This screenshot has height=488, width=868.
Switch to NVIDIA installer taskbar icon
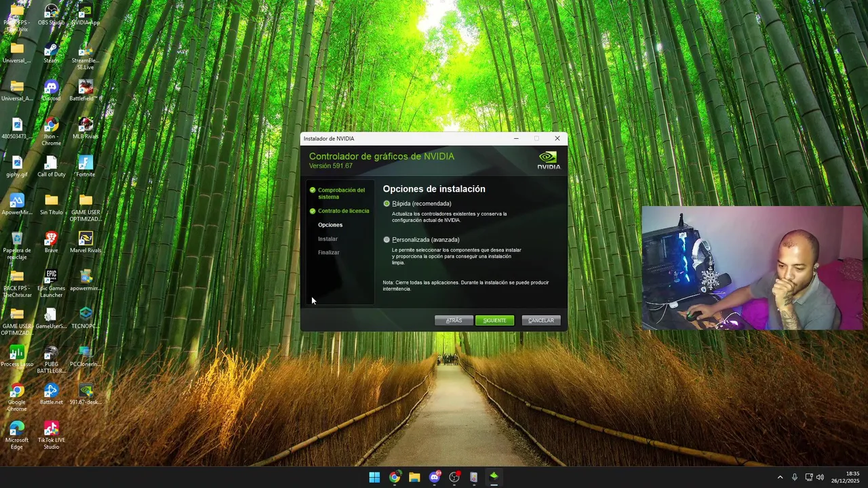[x=494, y=477]
